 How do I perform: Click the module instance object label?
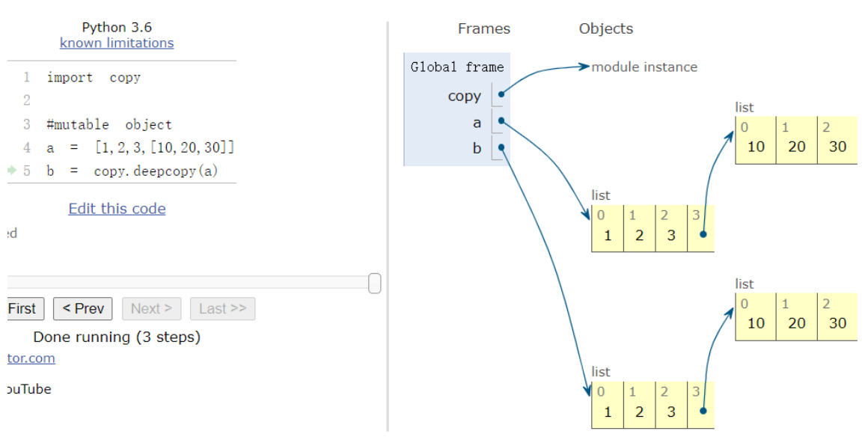click(644, 67)
